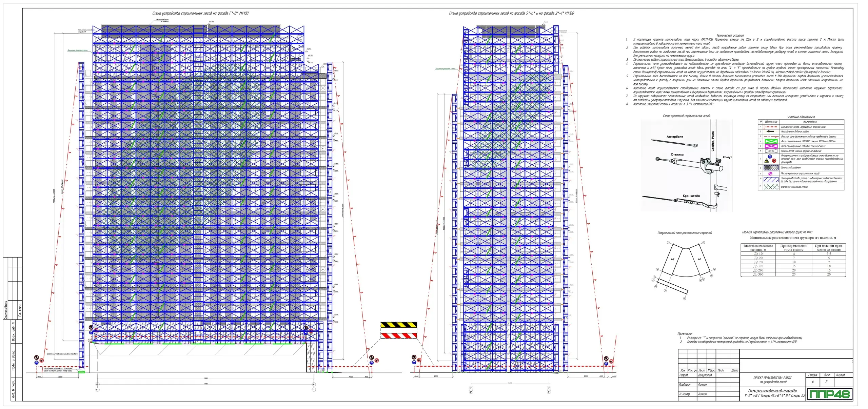Click the magenta 2500mm scaffold legend swatch
Screen dimensions: 868x409
pos(771,146)
